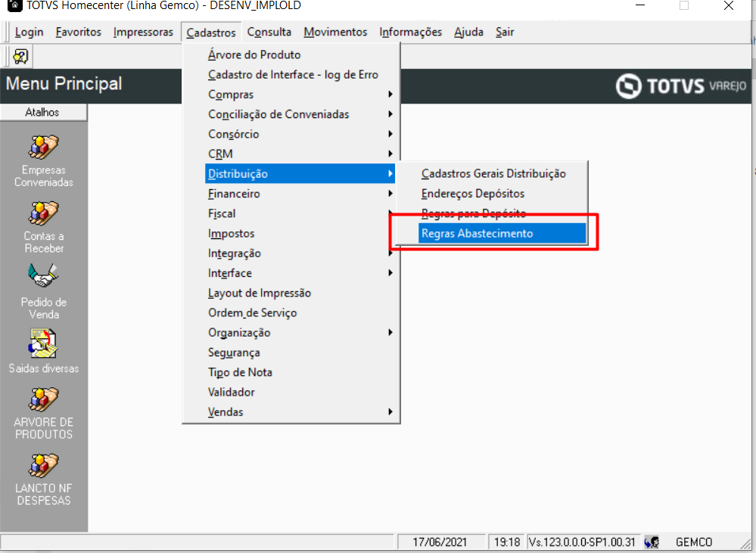Click the time 19:18 in status bar

click(507, 542)
